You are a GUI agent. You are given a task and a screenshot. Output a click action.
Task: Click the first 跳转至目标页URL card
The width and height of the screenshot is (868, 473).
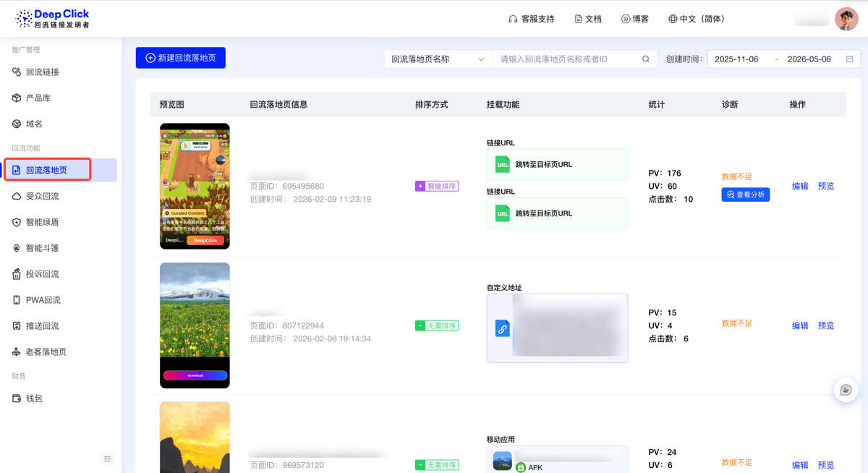pyautogui.click(x=557, y=164)
